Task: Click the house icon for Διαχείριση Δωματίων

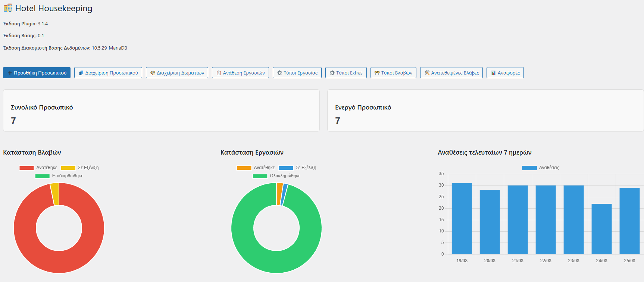Action: pos(153,73)
